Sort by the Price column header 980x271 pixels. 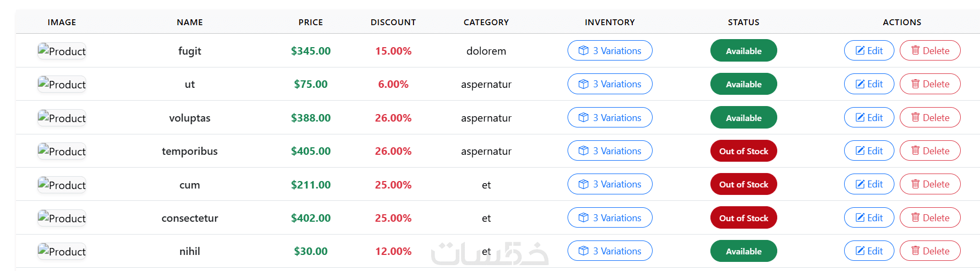pyautogui.click(x=310, y=22)
